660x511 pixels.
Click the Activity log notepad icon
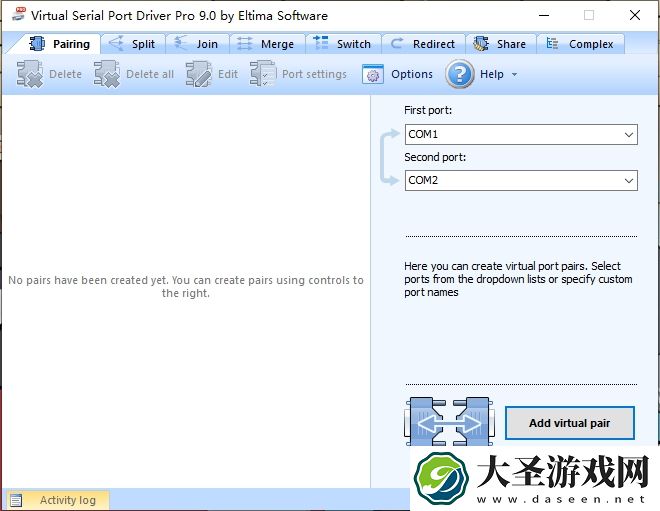tap(16, 500)
